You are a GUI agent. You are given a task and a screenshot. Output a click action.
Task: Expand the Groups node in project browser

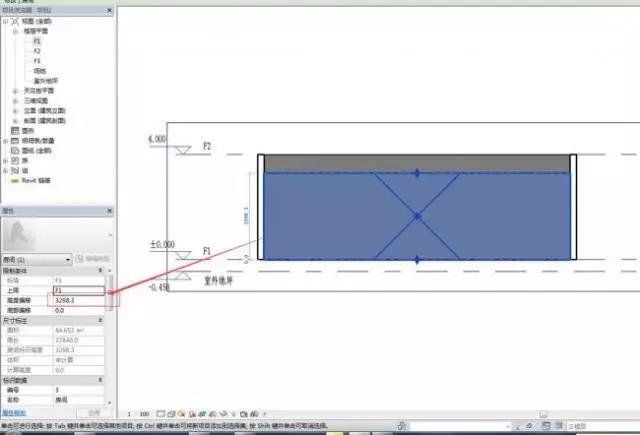click(x=4, y=171)
